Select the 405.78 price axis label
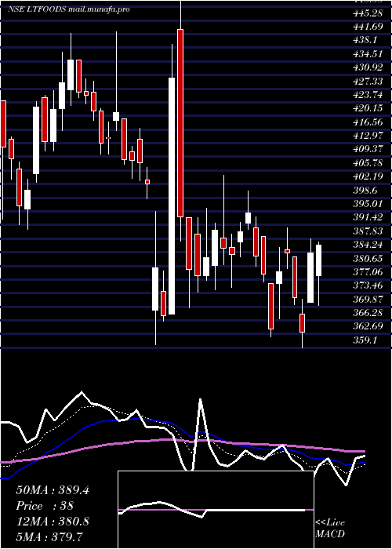Viewport: 392px width, 549px height. (368, 163)
